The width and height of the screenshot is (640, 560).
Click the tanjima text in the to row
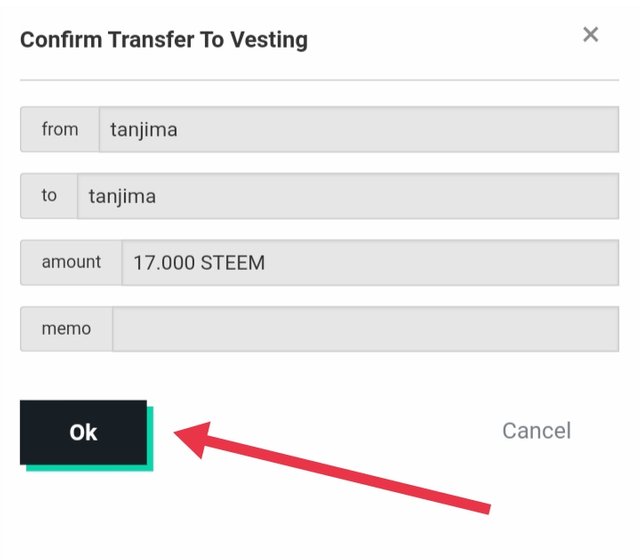tap(122, 197)
